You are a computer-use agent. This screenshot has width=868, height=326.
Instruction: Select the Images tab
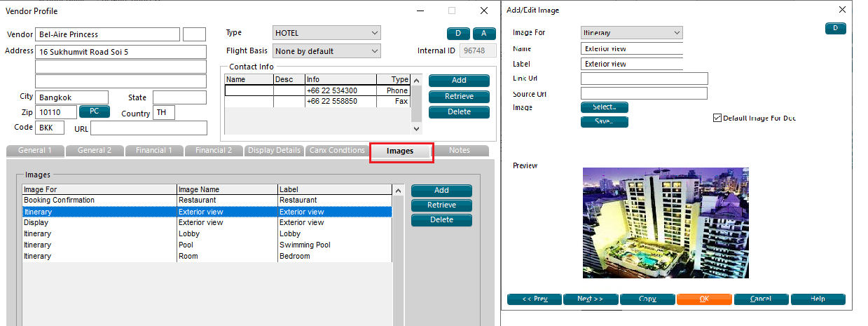[400, 151]
